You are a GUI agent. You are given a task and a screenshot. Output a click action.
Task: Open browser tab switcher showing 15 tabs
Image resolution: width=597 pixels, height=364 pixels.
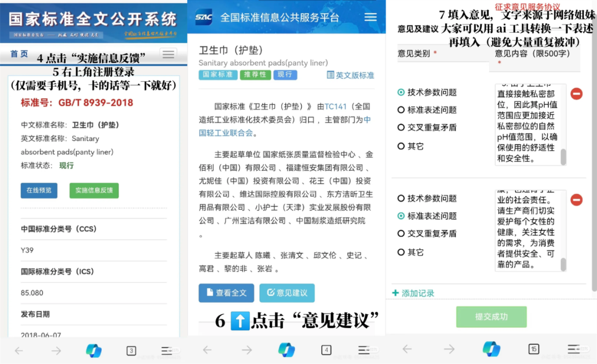pos(533,349)
